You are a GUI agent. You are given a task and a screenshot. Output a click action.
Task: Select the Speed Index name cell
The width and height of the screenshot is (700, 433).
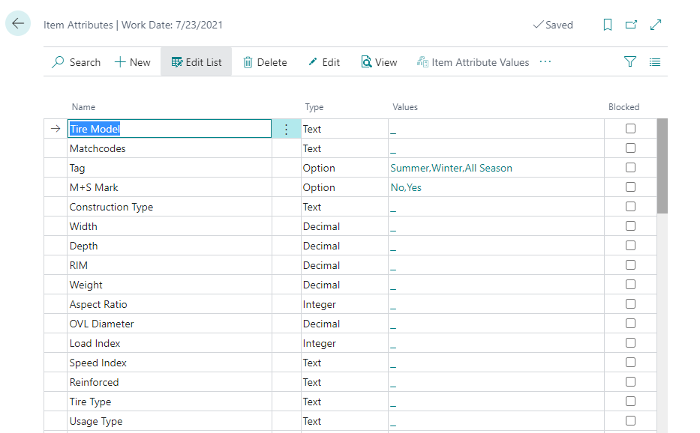pos(170,362)
